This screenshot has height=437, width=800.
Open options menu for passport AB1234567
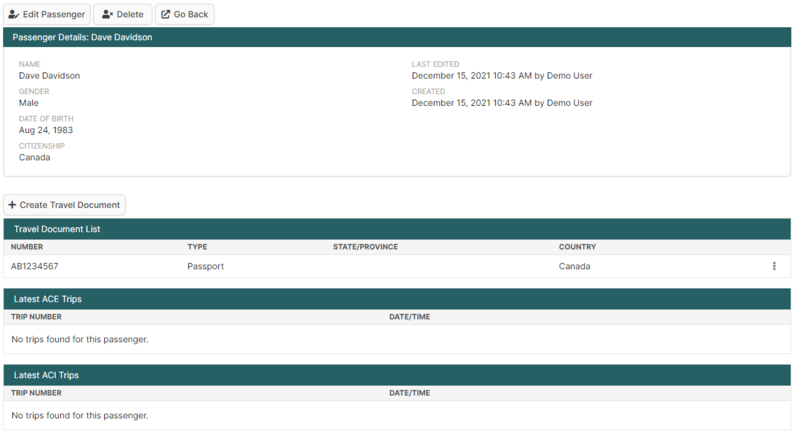(x=774, y=266)
